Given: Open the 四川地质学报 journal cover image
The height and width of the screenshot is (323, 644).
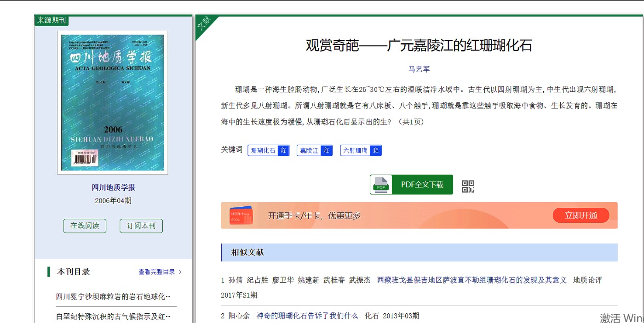Looking at the screenshot, I should [113, 102].
